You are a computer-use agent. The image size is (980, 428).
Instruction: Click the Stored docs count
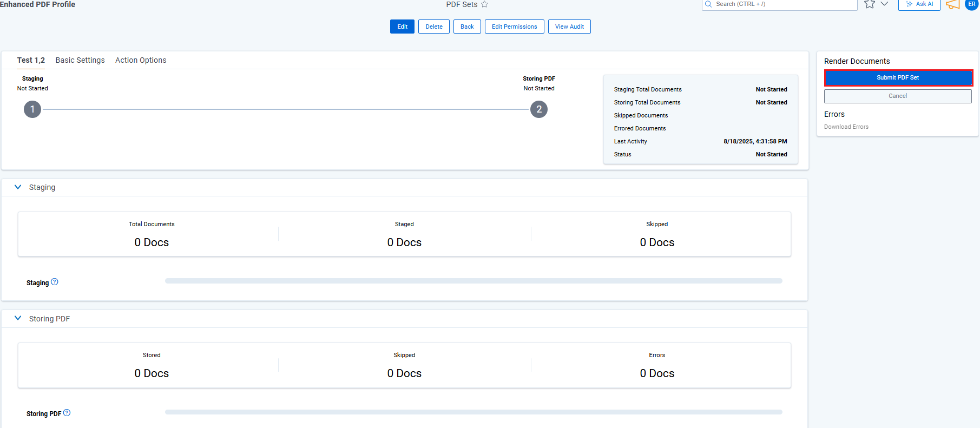tap(152, 373)
